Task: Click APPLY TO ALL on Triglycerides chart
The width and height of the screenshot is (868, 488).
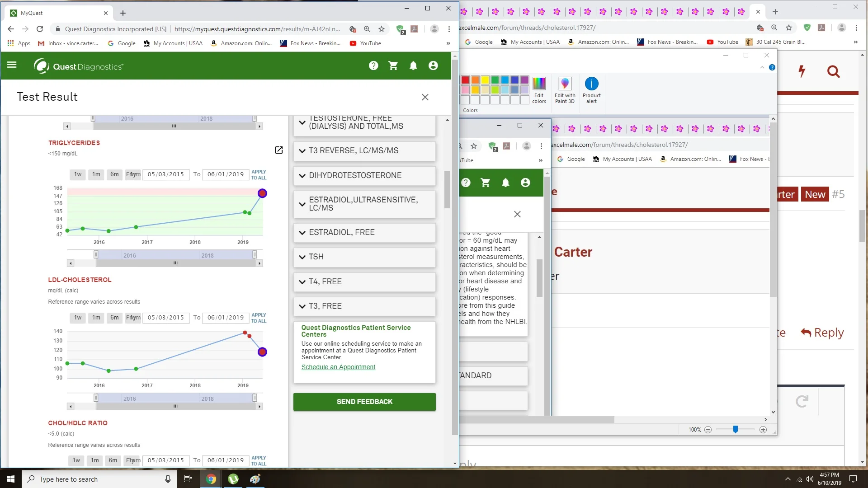Action: 259,175
